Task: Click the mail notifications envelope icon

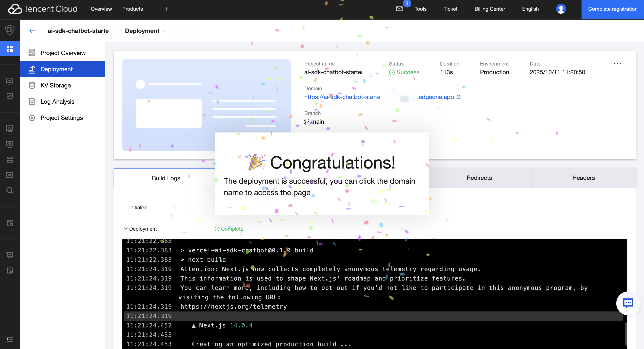Action: coord(399,9)
